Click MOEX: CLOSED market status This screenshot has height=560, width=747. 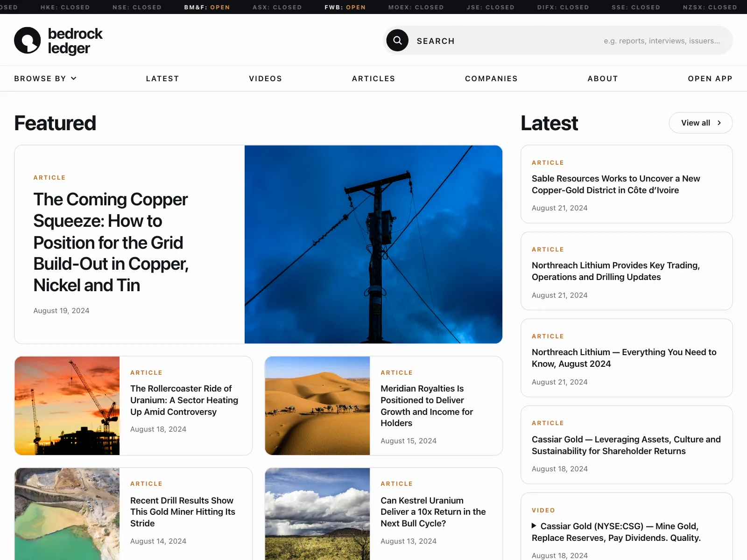click(416, 7)
